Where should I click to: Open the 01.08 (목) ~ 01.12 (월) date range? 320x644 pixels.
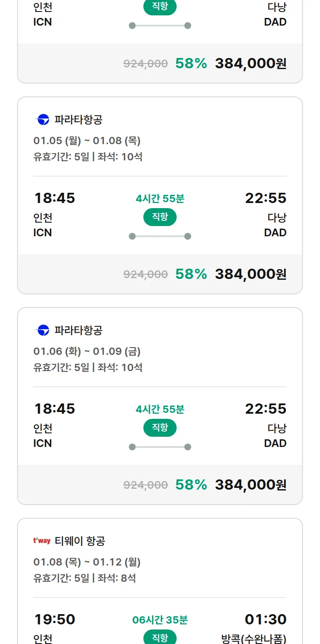[x=87, y=562]
